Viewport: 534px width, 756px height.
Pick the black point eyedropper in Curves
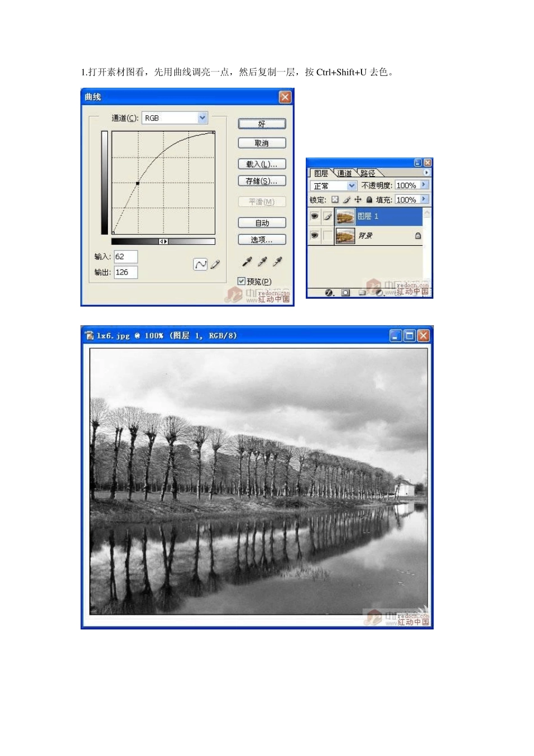tap(247, 262)
